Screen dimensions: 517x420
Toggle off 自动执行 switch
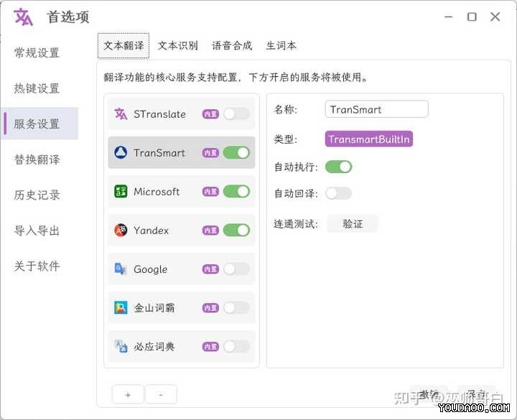339,167
